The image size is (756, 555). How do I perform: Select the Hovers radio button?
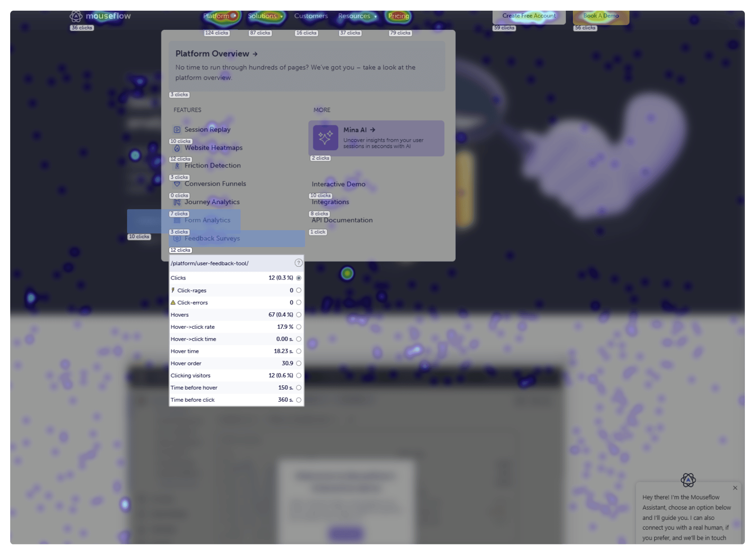pos(298,315)
